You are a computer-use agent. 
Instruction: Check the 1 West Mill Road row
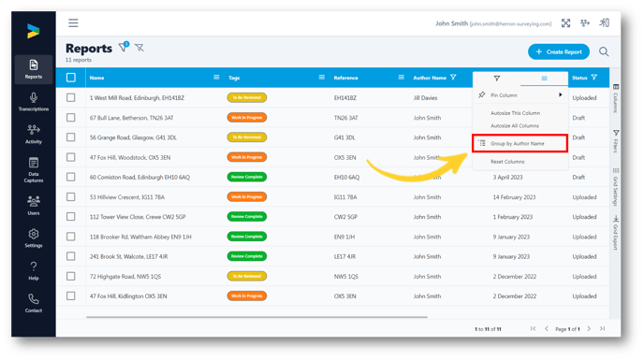tap(70, 97)
